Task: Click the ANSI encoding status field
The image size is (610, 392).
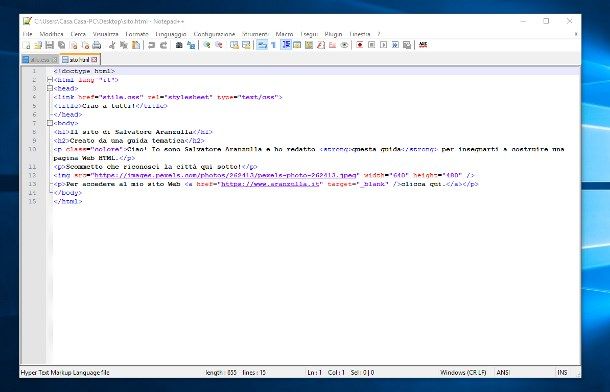Action: point(503,373)
